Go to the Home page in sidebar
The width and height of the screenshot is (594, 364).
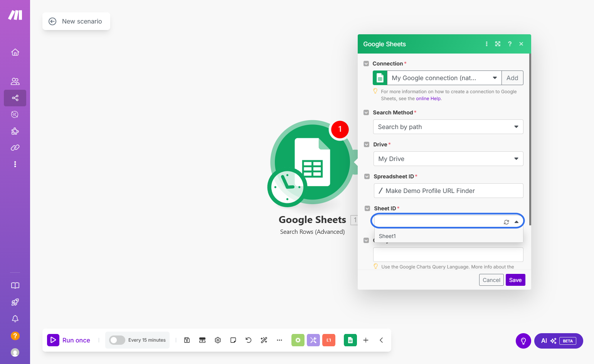click(x=15, y=52)
